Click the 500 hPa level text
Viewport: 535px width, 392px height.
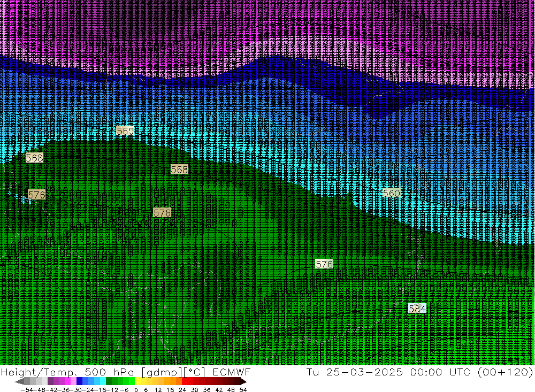[x=110, y=372]
